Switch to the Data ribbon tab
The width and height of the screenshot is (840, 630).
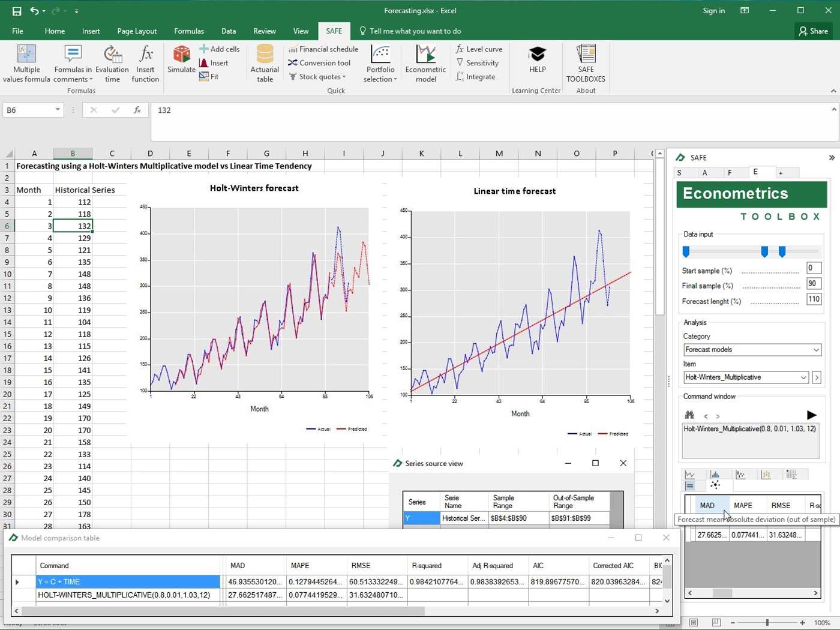click(x=229, y=31)
